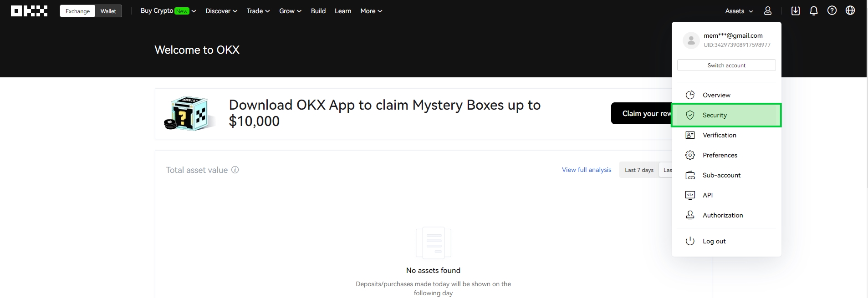This screenshot has width=868, height=298.
Task: Click the Log out power icon
Action: (690, 241)
